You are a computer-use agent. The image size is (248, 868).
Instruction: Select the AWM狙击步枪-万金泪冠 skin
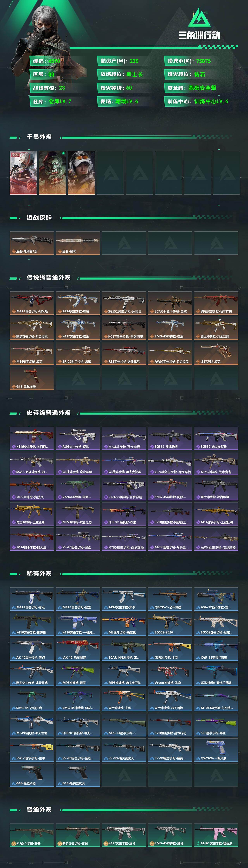pos(170,353)
